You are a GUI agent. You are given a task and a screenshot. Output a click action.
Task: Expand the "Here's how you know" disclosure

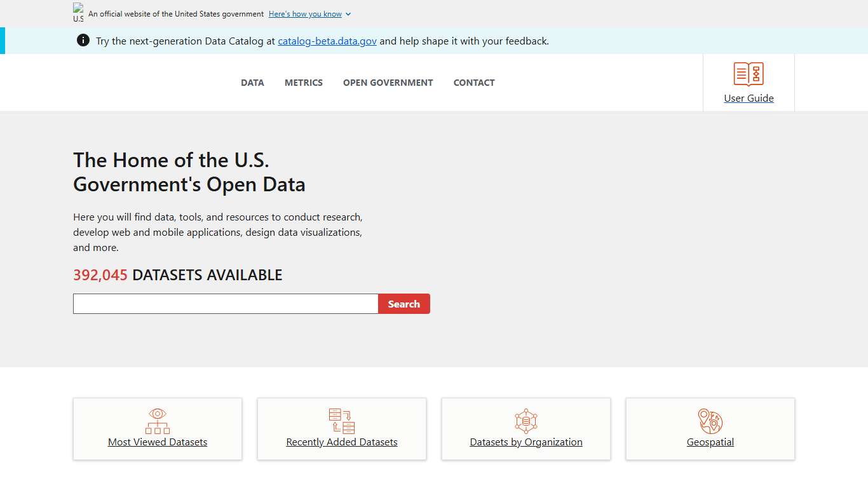[309, 13]
